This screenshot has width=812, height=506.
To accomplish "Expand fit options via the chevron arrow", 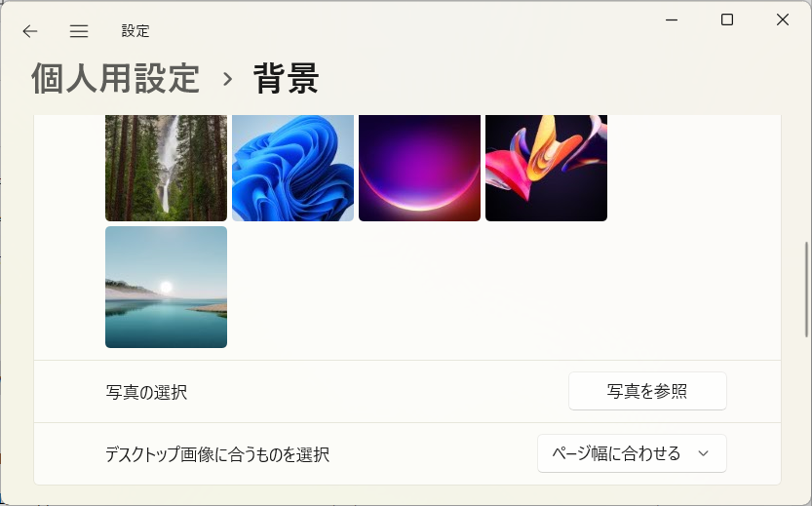I will (x=703, y=453).
